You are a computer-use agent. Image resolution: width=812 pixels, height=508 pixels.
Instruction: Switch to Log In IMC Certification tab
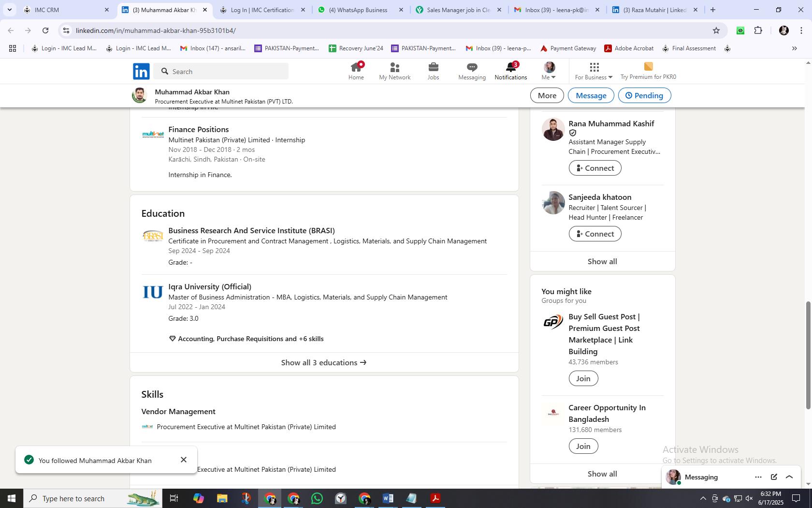tap(262, 10)
